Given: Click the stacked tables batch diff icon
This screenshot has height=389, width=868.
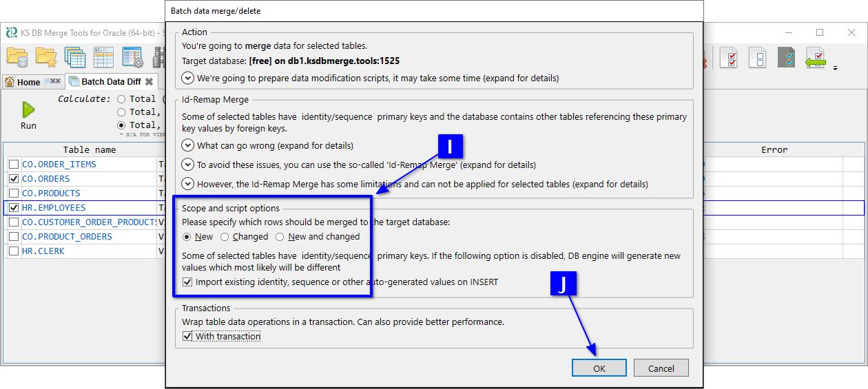Looking at the screenshot, I should 74,58.
